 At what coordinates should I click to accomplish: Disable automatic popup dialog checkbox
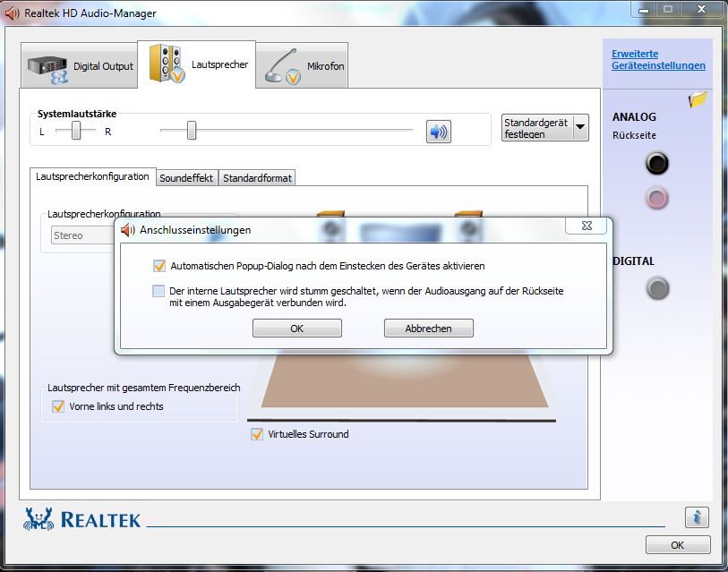point(159,266)
